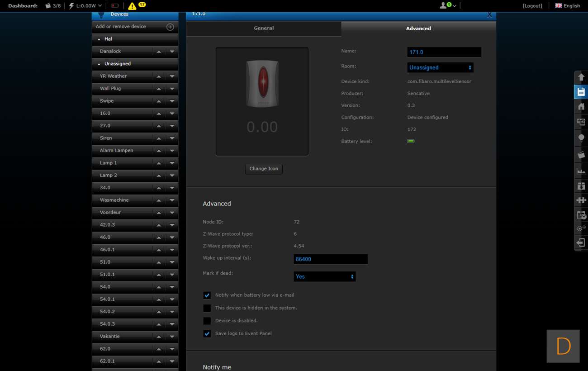Open the scenes clapperboard icon
Viewport: 588px width, 371px height.
581,155
